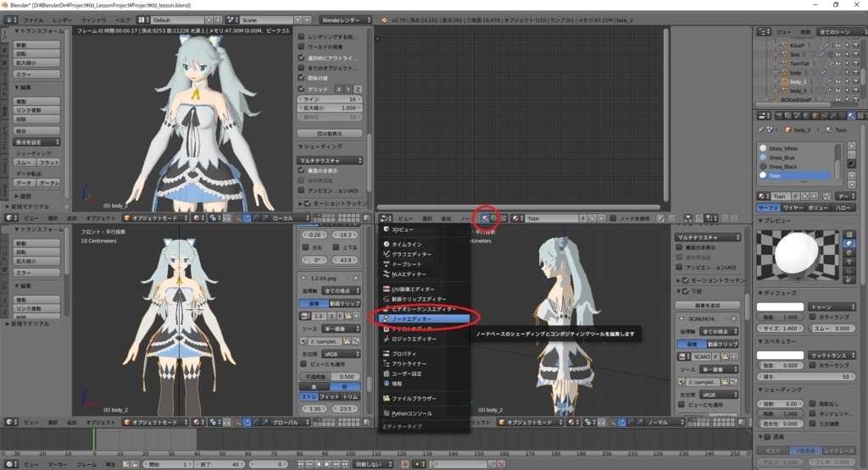Select ノードエディター in editor type menu

(x=425, y=319)
